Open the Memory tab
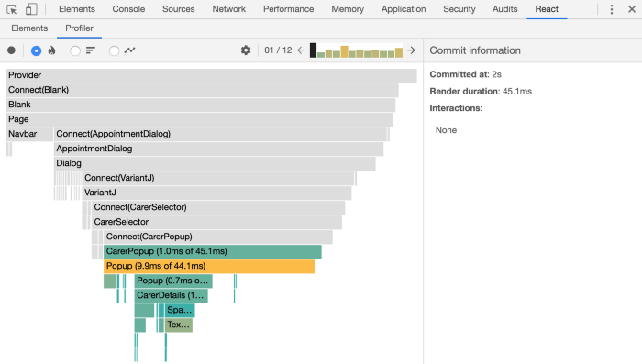 click(x=348, y=9)
